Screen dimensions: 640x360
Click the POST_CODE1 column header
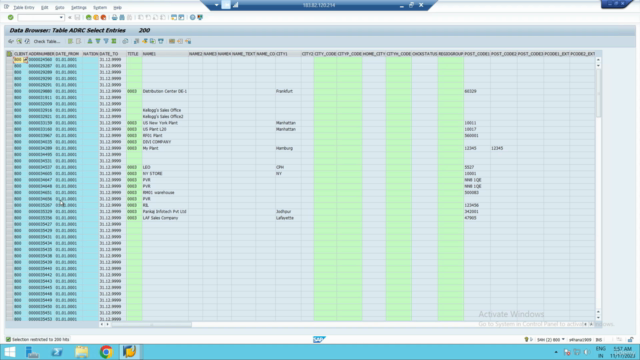(477, 54)
